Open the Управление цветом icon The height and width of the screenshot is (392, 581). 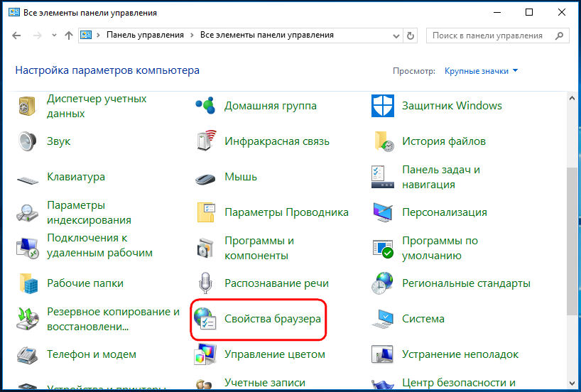(x=205, y=354)
